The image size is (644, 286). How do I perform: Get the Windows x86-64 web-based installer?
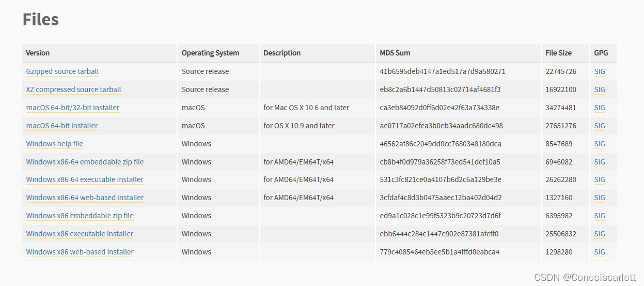point(85,198)
